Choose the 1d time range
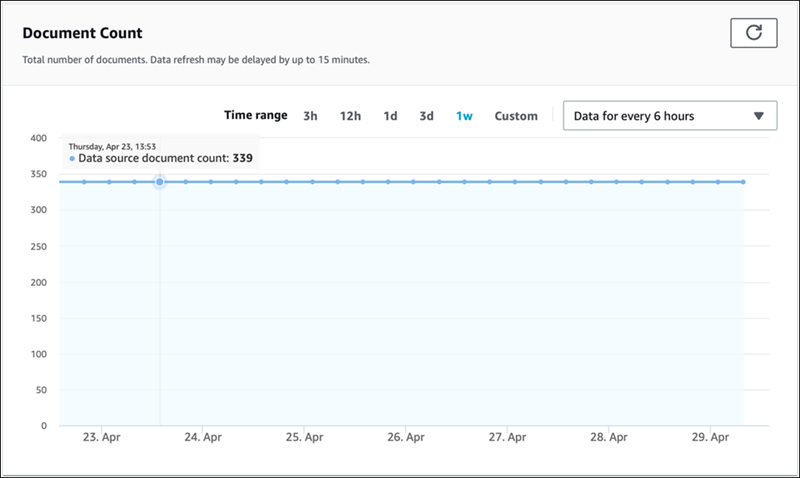Image resolution: width=800 pixels, height=478 pixels. (390, 116)
